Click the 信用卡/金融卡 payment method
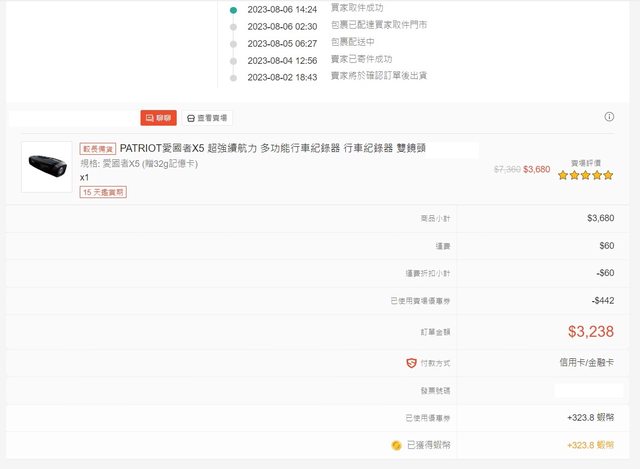The height and width of the screenshot is (469, 640). point(586,362)
